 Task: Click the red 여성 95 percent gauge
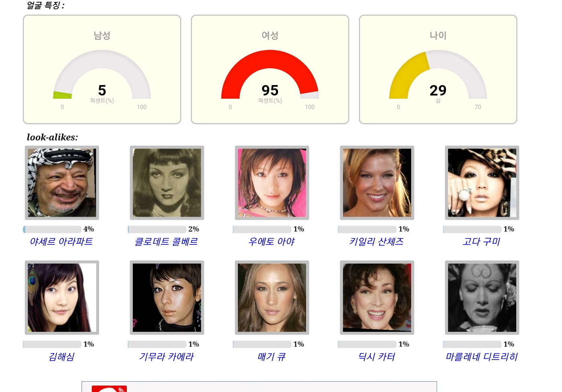coord(270,75)
